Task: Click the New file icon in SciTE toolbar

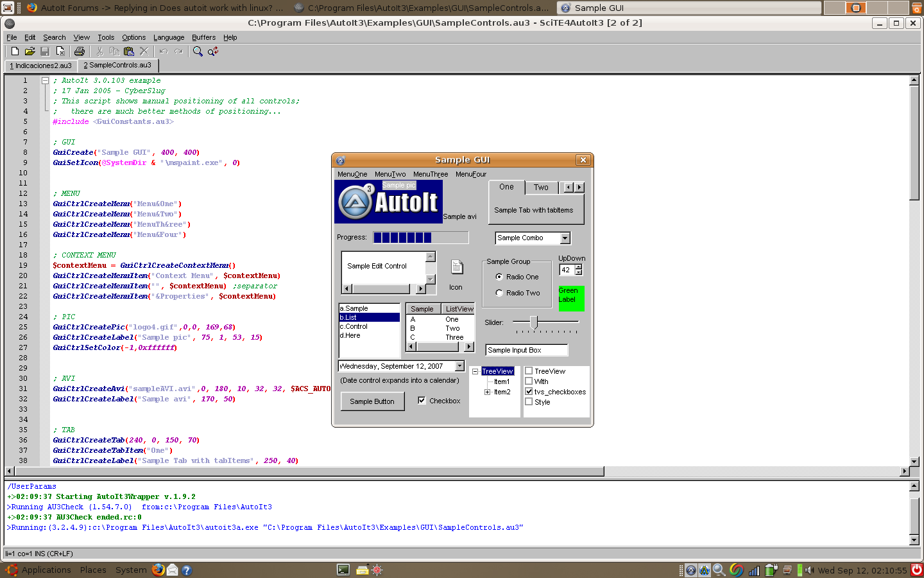Action: [x=15, y=51]
